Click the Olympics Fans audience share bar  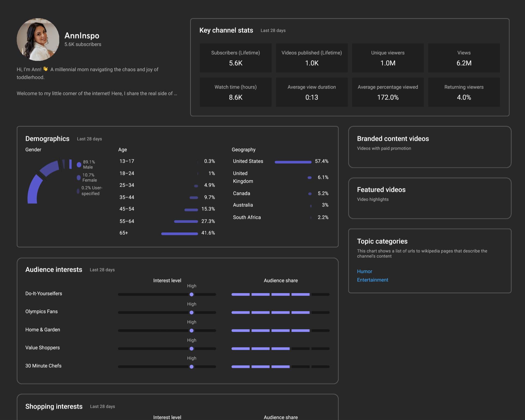[x=281, y=312]
